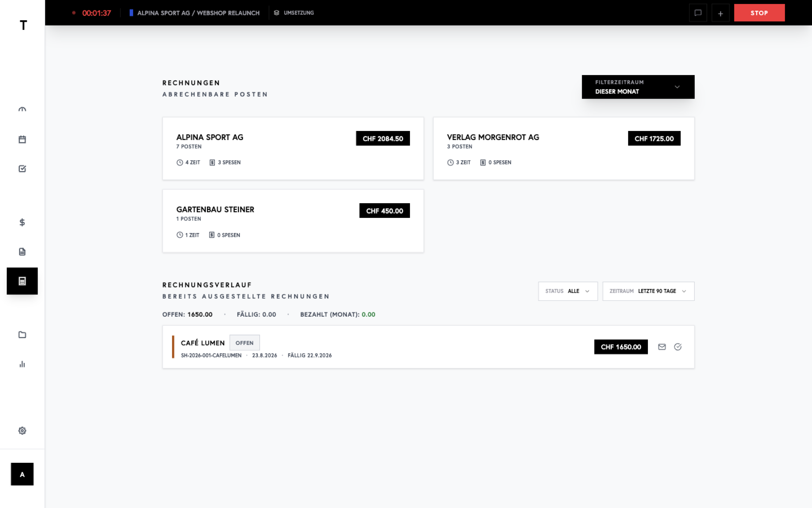
Task: Click the Café Lumen invoice name
Action: (x=203, y=343)
